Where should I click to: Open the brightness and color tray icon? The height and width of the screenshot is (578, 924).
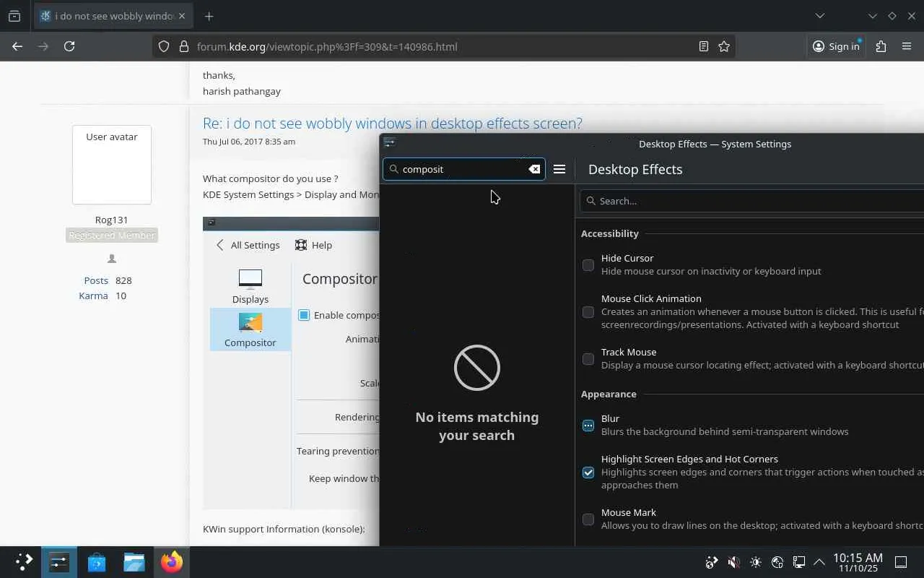[x=756, y=562]
